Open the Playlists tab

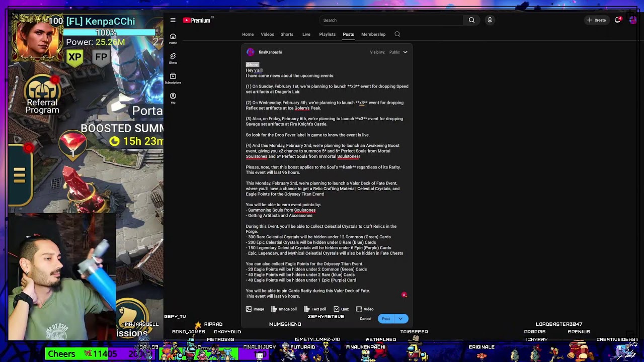tap(327, 34)
